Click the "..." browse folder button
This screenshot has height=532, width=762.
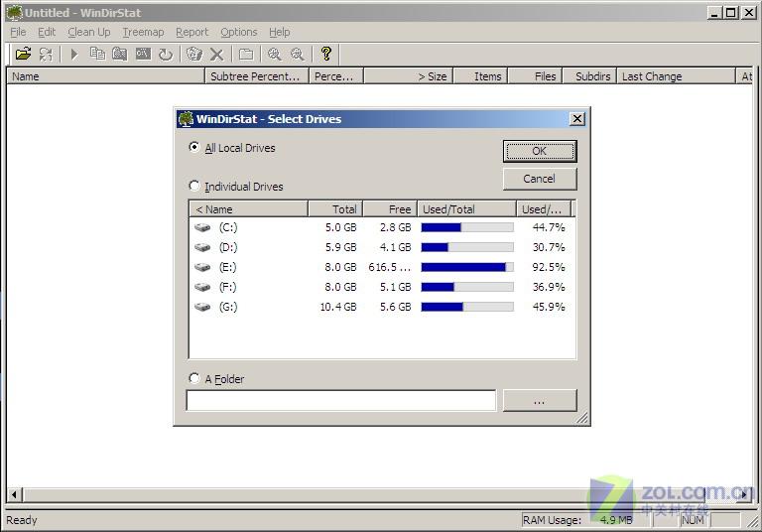point(540,400)
